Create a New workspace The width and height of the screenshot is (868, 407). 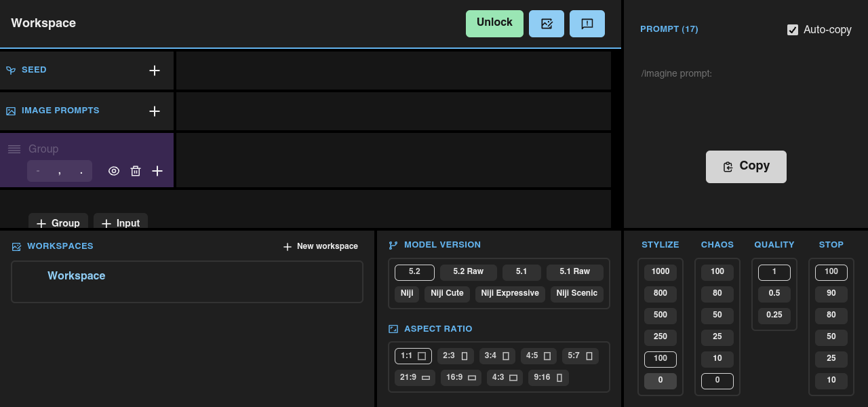321,246
